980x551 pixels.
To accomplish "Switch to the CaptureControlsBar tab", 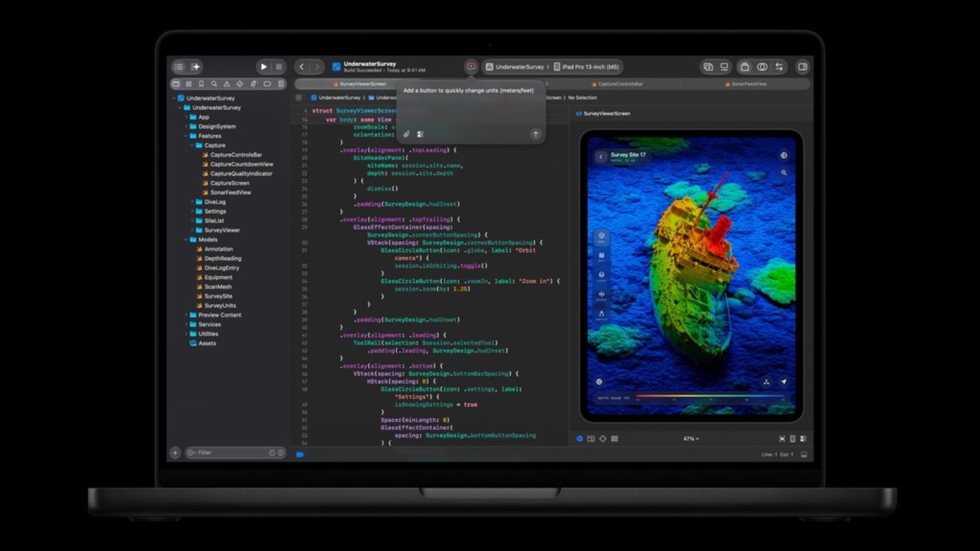I will pos(617,84).
